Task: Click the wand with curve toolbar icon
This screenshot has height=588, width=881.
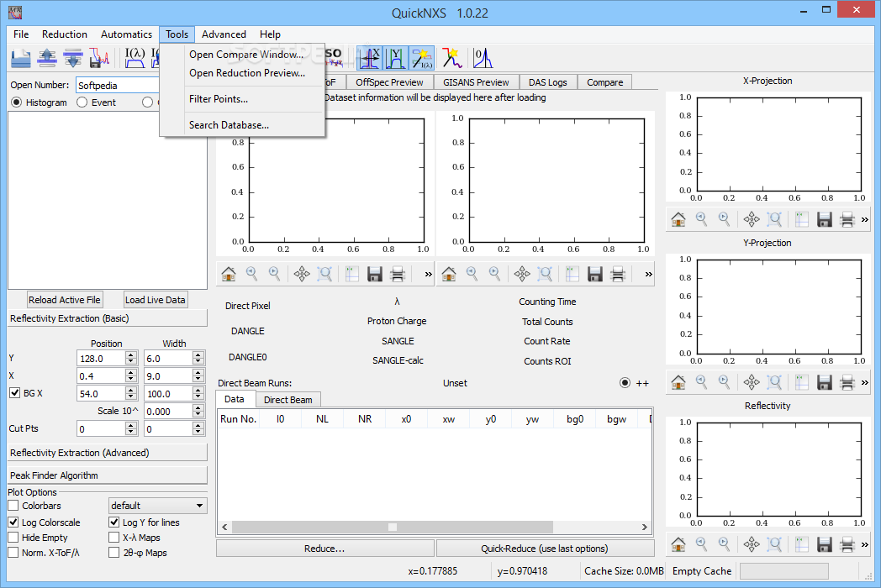Action: [451, 59]
